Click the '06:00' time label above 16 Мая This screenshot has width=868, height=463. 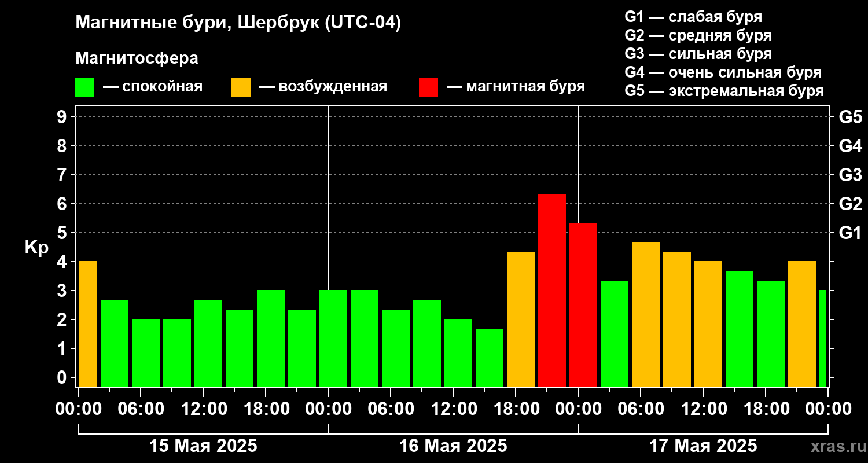pyautogui.click(x=392, y=409)
